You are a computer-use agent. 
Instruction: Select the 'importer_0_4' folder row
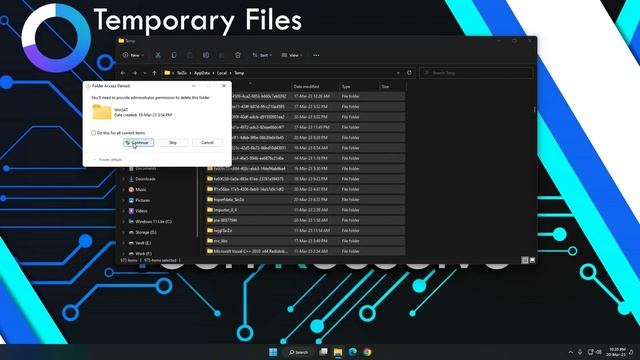(304, 210)
